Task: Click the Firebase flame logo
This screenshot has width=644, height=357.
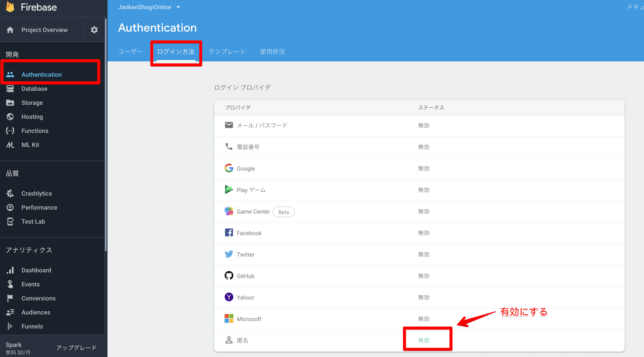Action: click(x=10, y=7)
